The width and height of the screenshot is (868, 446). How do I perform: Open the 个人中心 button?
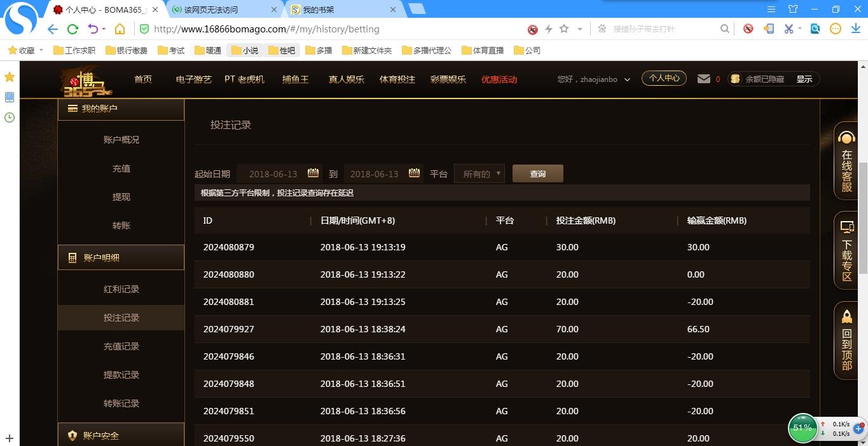point(664,78)
